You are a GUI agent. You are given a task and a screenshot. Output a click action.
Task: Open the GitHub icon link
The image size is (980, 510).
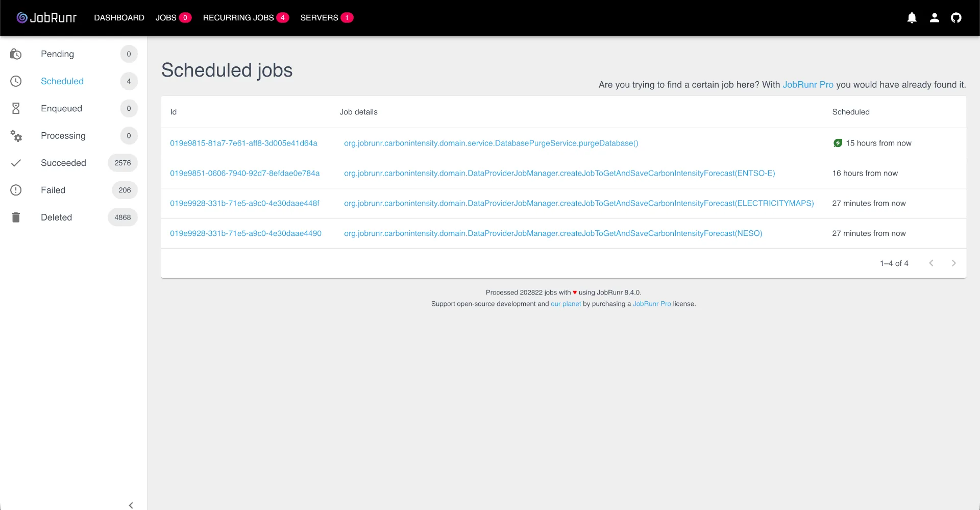[x=956, y=18]
